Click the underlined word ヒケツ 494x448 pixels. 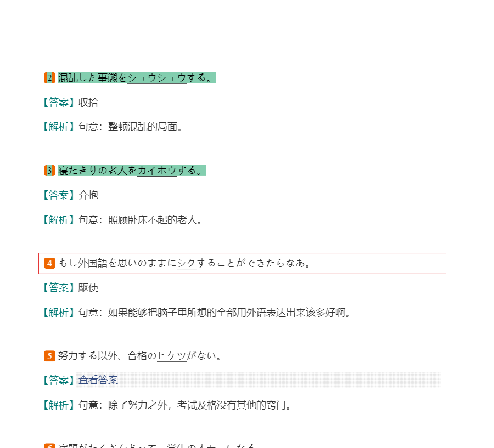click(x=172, y=356)
